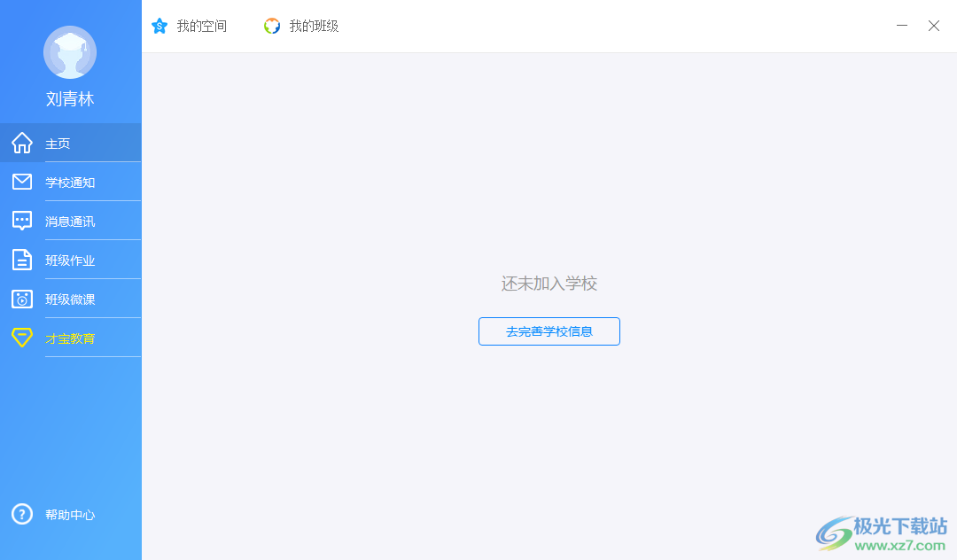This screenshot has width=957, height=560.
Task: Click the 去完善学校信息 button
Action: 549,331
